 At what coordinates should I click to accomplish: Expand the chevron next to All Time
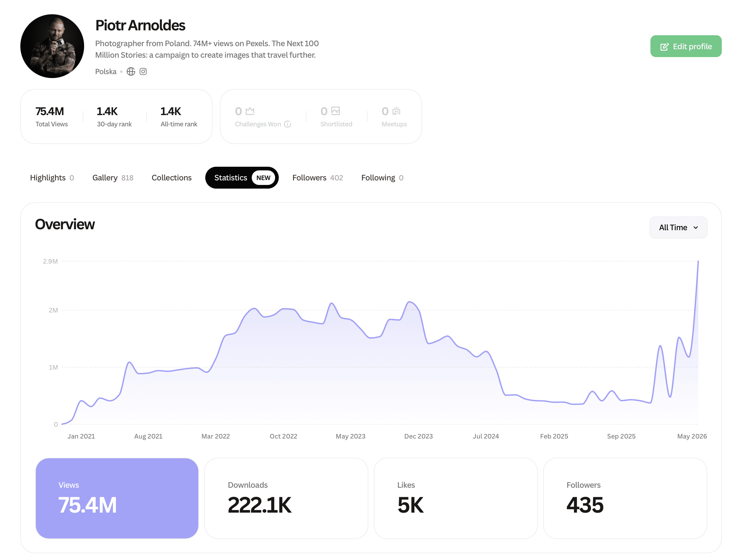(x=696, y=228)
